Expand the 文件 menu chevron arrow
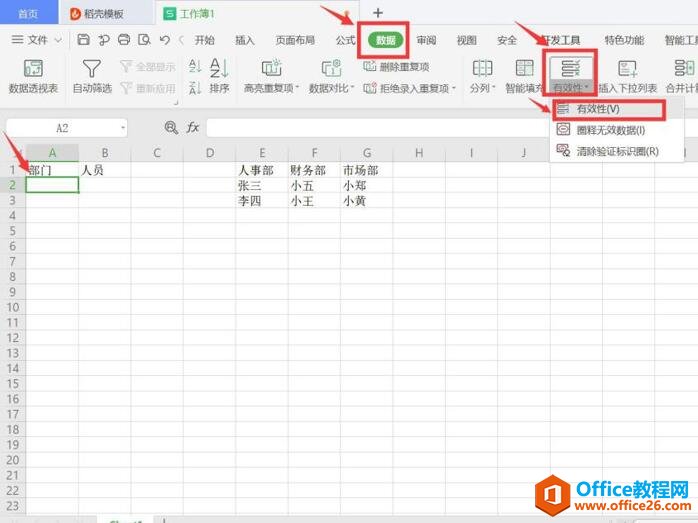 coord(58,40)
